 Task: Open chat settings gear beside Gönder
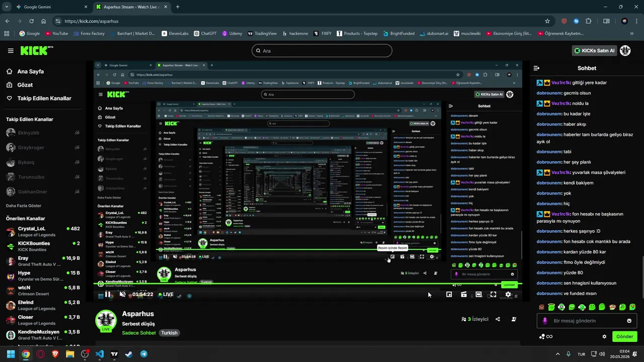click(x=604, y=336)
